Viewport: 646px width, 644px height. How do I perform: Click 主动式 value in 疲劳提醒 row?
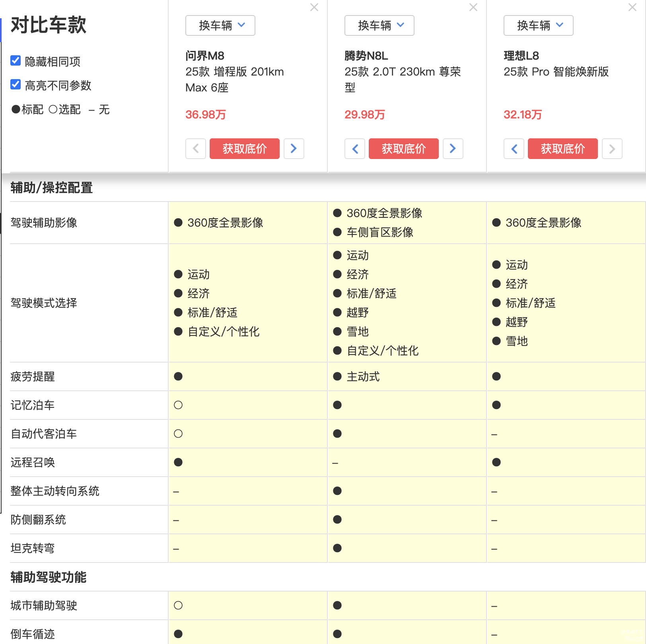(x=363, y=376)
